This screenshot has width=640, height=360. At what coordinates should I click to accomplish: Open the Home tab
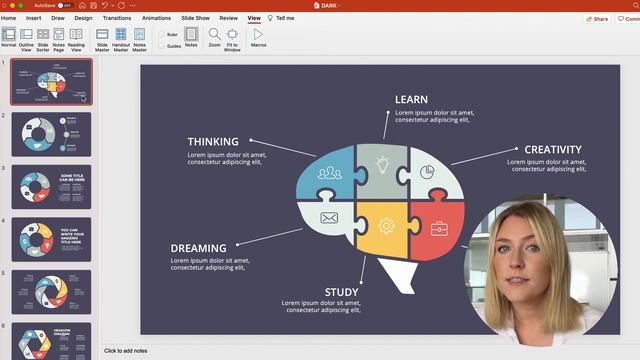pyautogui.click(x=8, y=18)
